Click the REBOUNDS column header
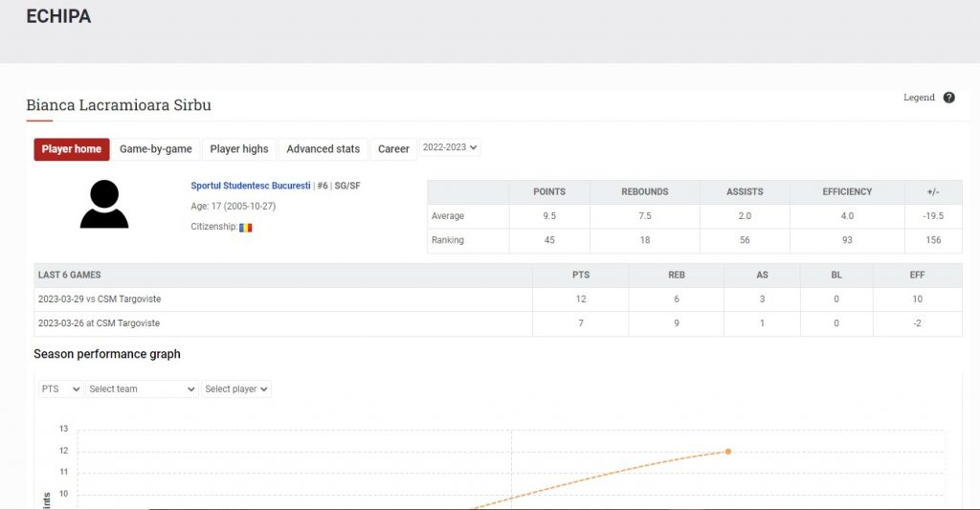 [644, 192]
